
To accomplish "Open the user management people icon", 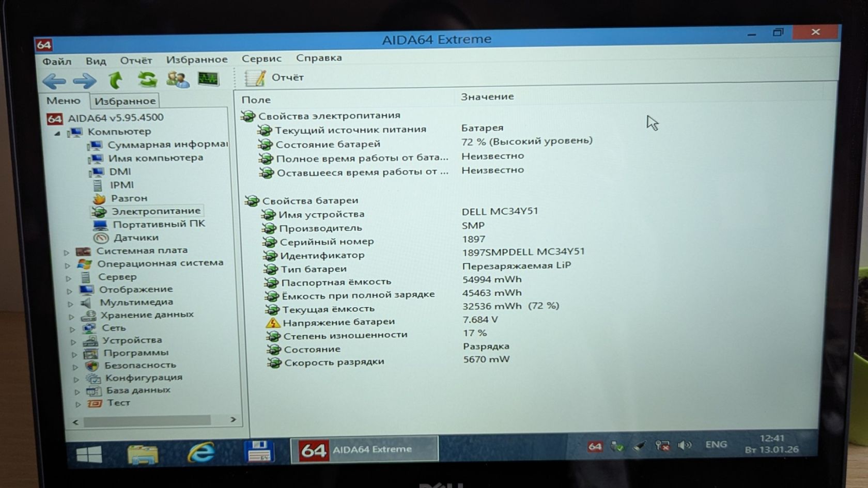I will [178, 80].
